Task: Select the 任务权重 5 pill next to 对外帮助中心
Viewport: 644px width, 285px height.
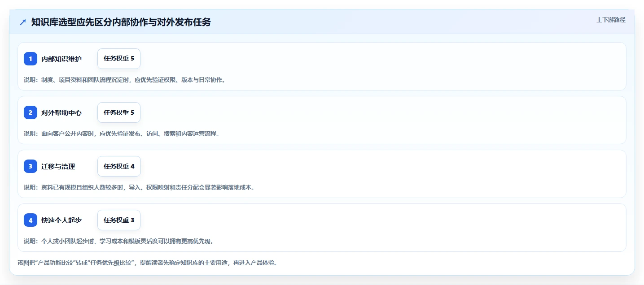Action: coord(119,112)
